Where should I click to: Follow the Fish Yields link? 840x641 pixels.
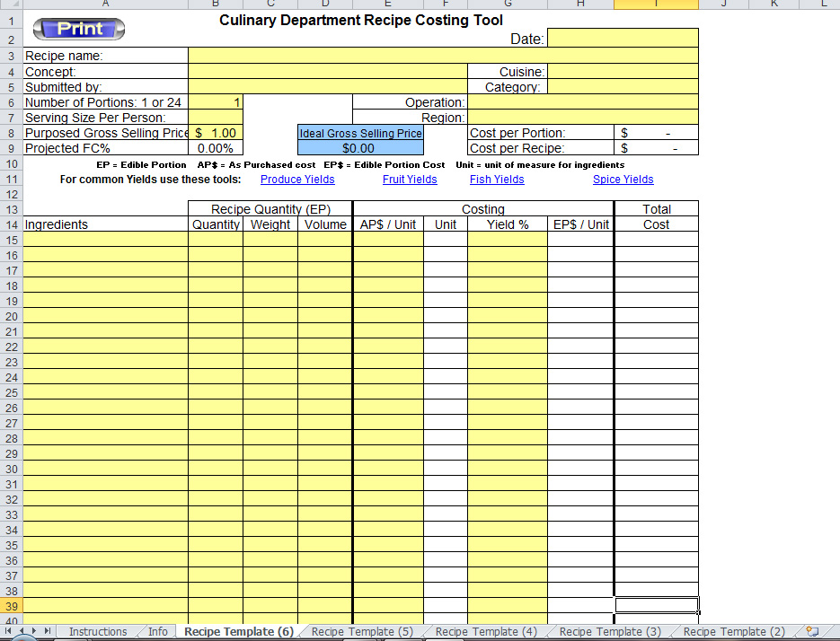coord(497,180)
